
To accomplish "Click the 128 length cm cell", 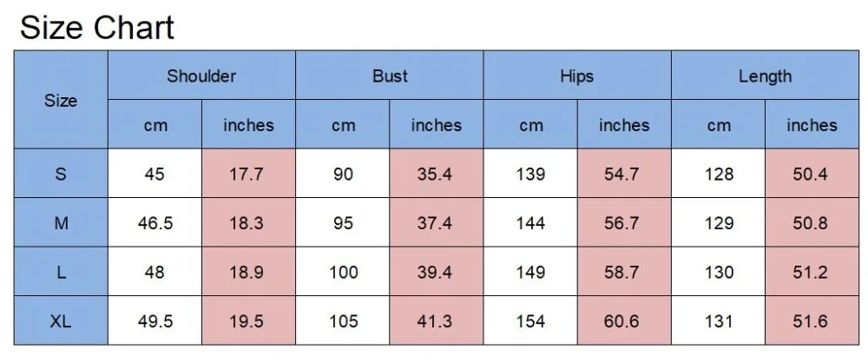I will (718, 174).
